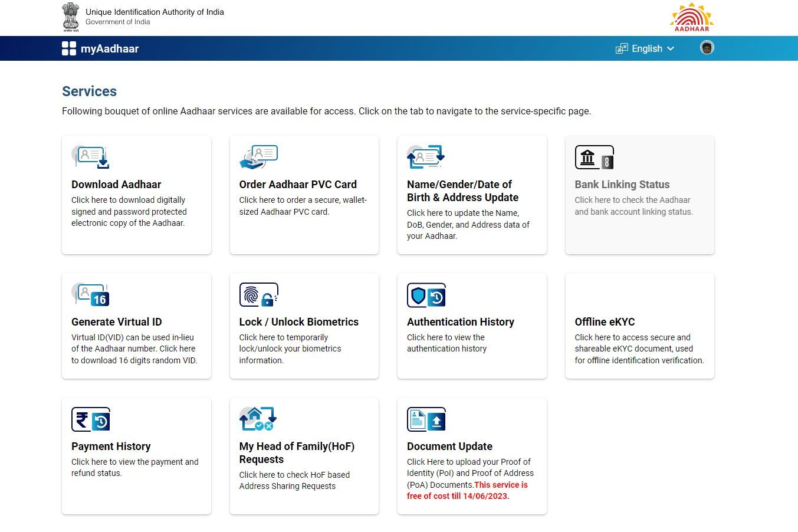Click the language translate icon
798x532 pixels.
pyautogui.click(x=622, y=48)
